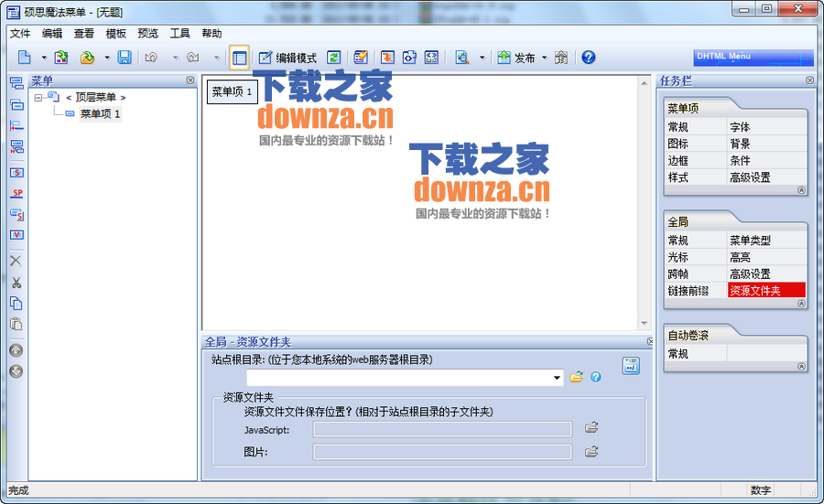The image size is (824, 504).
Task: Toggle the highlighted panel layout button
Action: [239, 58]
